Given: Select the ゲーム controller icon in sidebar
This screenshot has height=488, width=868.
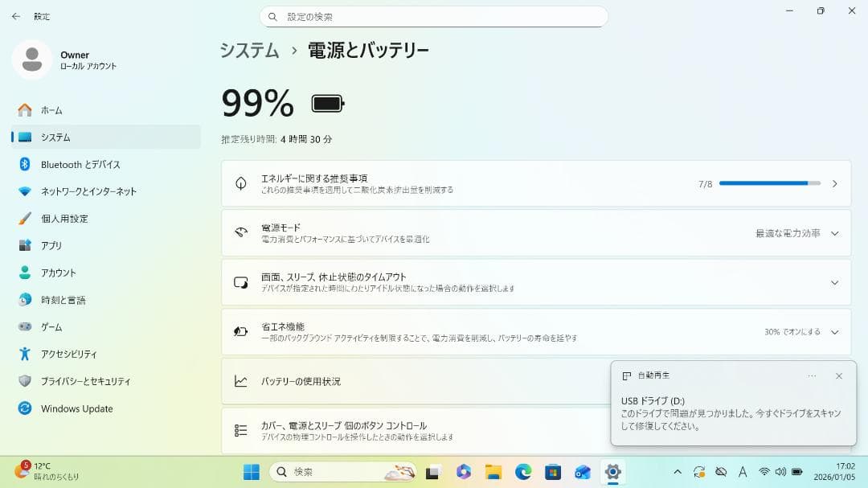Looking at the screenshot, I should click(24, 326).
